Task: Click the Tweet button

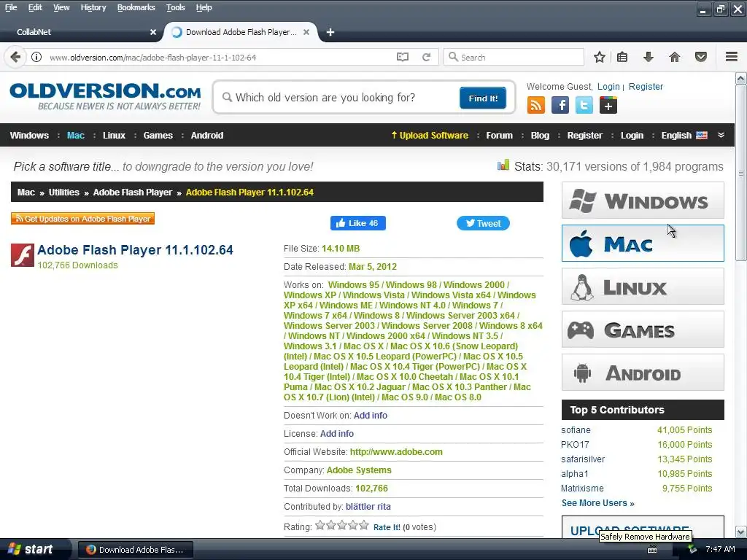Action: pyautogui.click(x=483, y=223)
